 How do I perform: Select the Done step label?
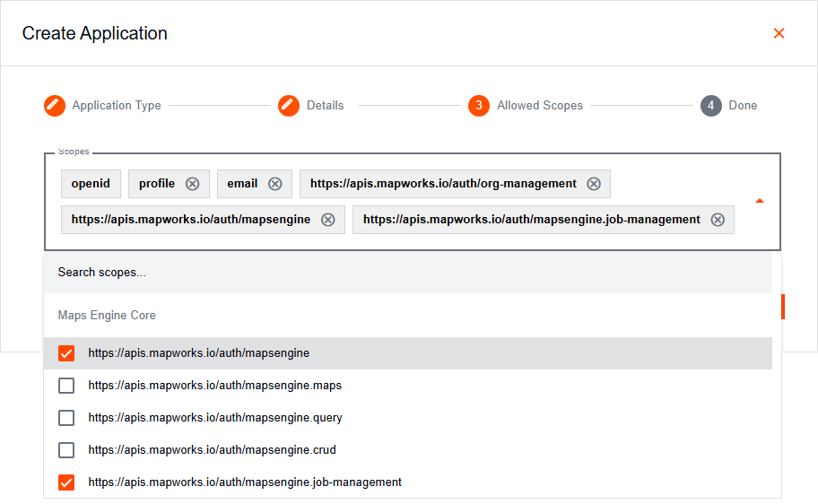[743, 106]
